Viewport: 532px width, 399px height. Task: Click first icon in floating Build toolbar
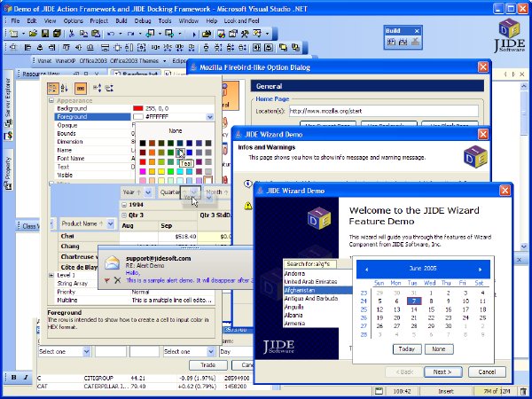tap(392, 42)
